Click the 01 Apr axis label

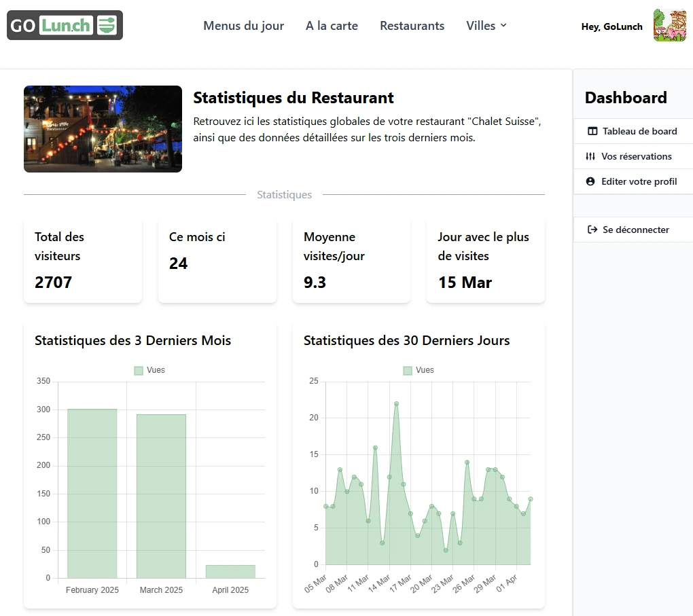coord(508,583)
